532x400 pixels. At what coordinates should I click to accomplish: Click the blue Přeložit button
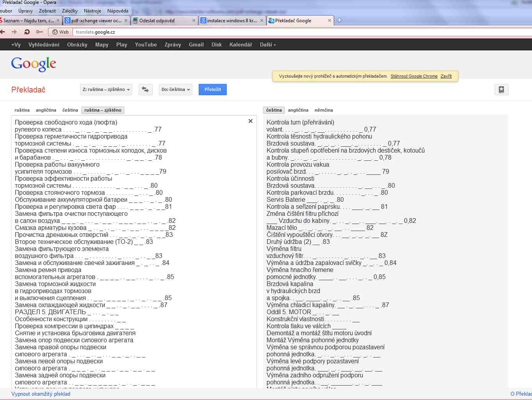pos(213,89)
